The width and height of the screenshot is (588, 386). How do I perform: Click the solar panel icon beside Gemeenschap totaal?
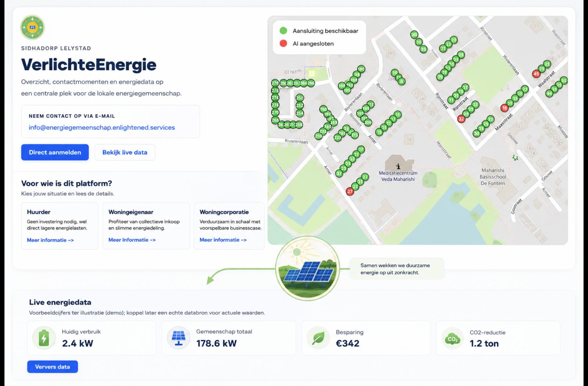tap(178, 338)
